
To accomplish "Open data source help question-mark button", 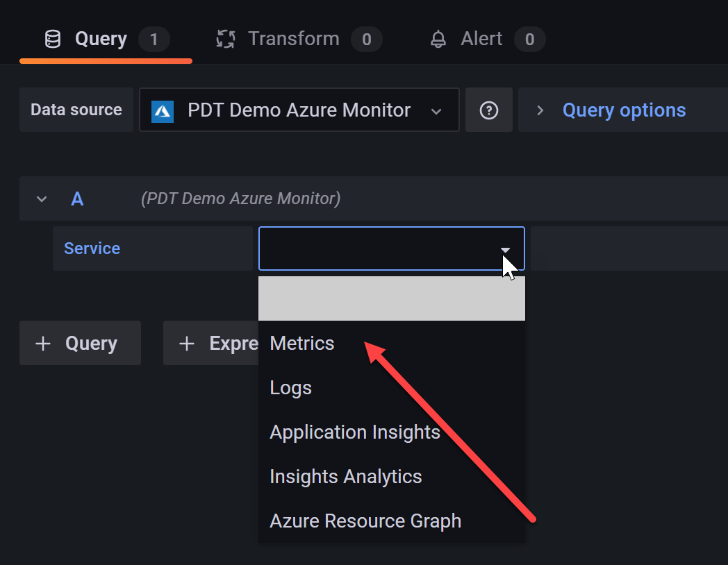I will (489, 110).
